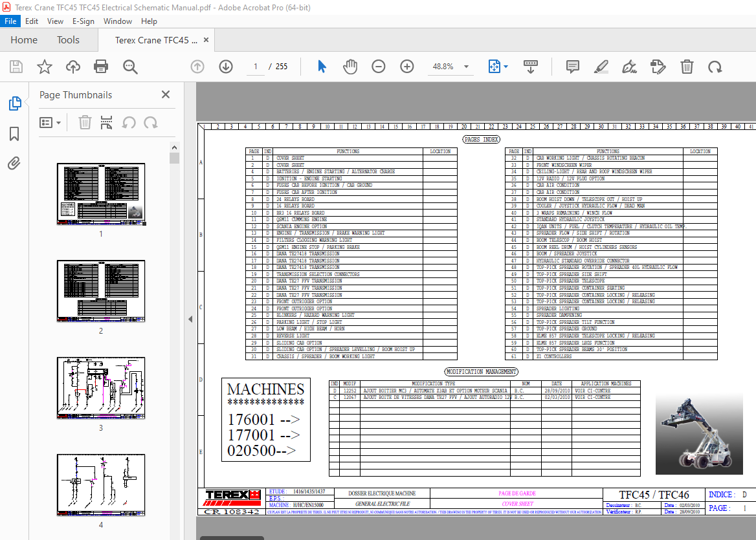Click 'REVERSE LIGHT' index row
This screenshot has width=756, height=540.
351,336
